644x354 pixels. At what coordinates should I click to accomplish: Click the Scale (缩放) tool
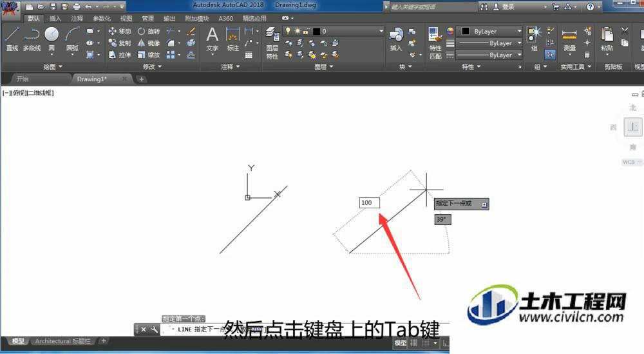point(149,55)
